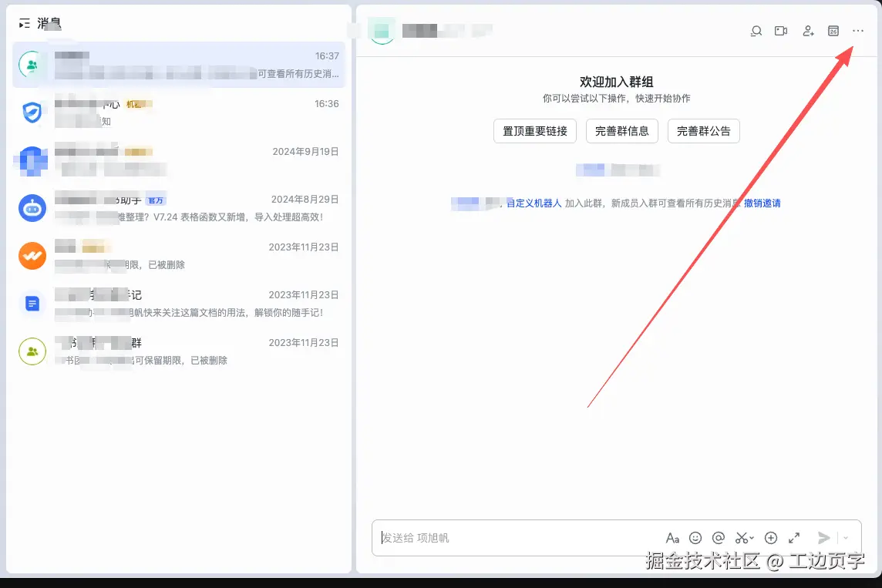
Task: Collapse the message list sidebar icon
Action: [24, 24]
